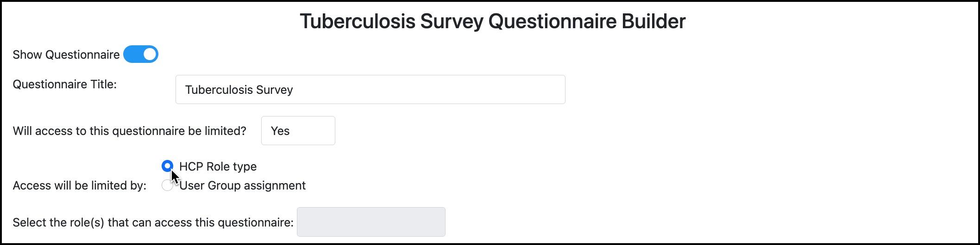
Task: Open the access limited Yes dropdown
Action: click(298, 131)
